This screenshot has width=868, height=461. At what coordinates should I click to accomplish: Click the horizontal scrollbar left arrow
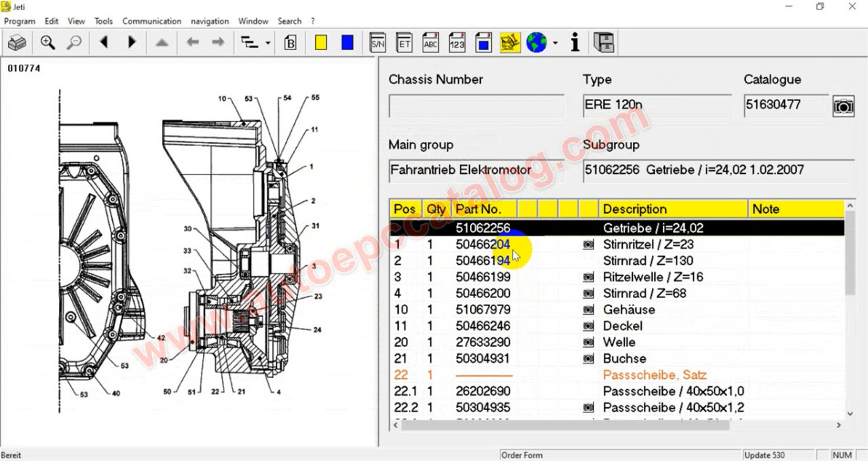(395, 425)
